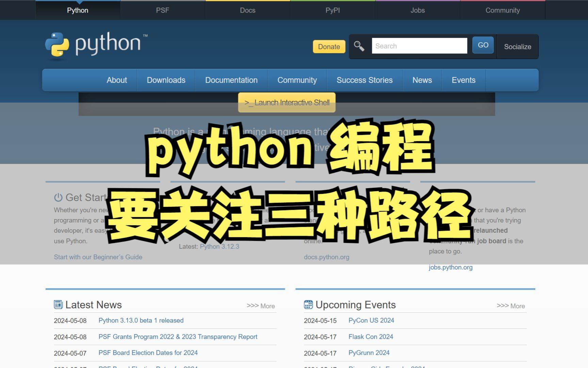Go to the PyPI top tab
The width and height of the screenshot is (588, 368).
click(x=333, y=10)
